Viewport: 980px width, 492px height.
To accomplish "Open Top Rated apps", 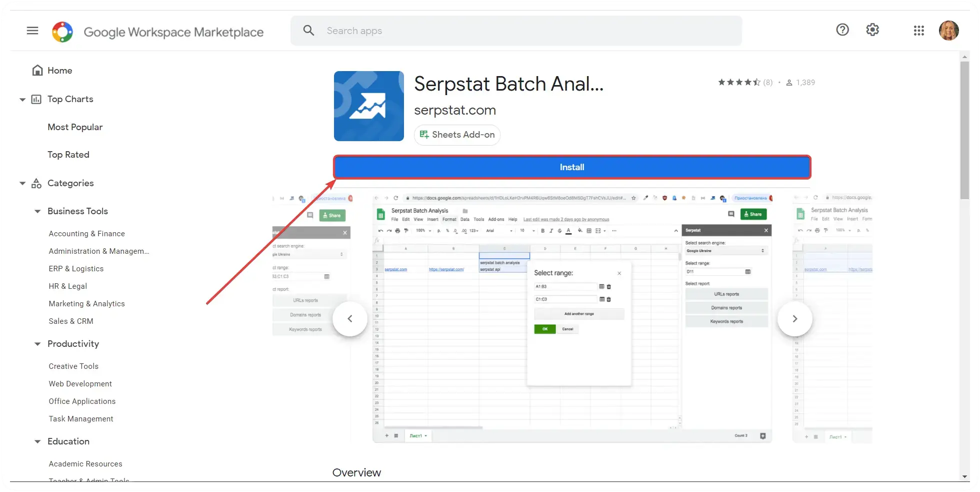I will click(68, 155).
